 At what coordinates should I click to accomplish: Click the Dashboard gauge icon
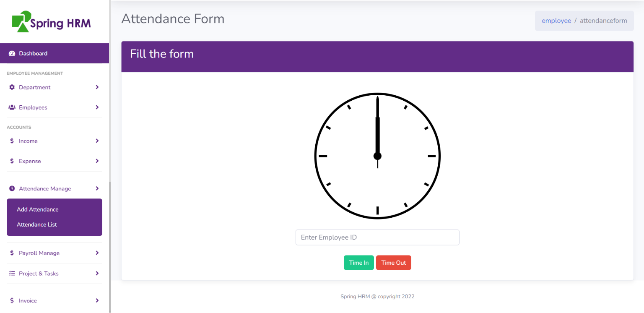pos(12,53)
